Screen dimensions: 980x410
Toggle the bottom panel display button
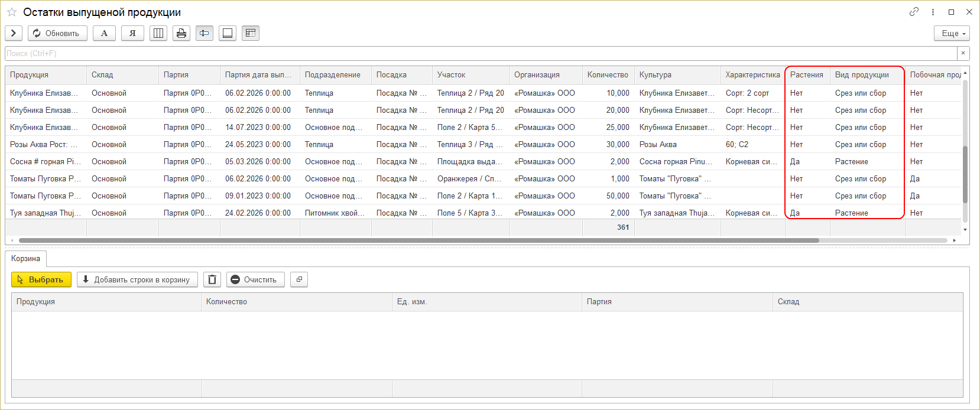coord(228,33)
